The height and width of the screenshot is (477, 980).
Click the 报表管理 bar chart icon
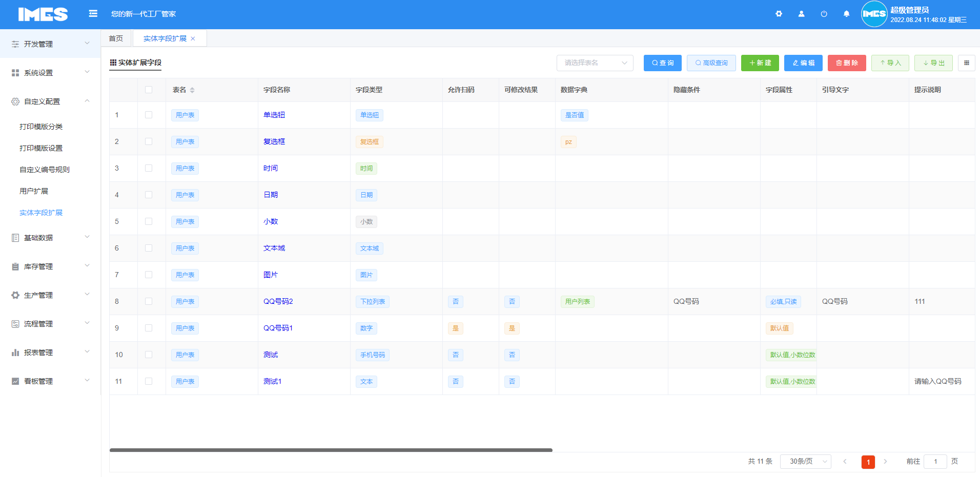[x=15, y=352]
